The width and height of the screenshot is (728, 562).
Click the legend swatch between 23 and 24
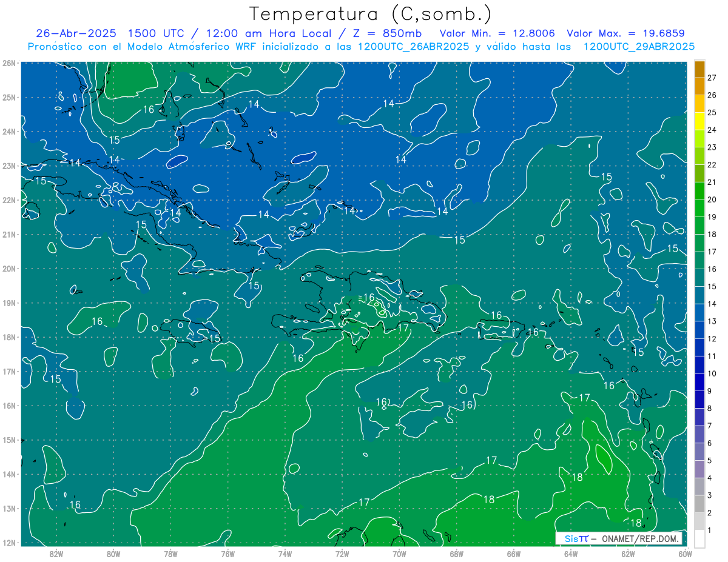(699, 139)
